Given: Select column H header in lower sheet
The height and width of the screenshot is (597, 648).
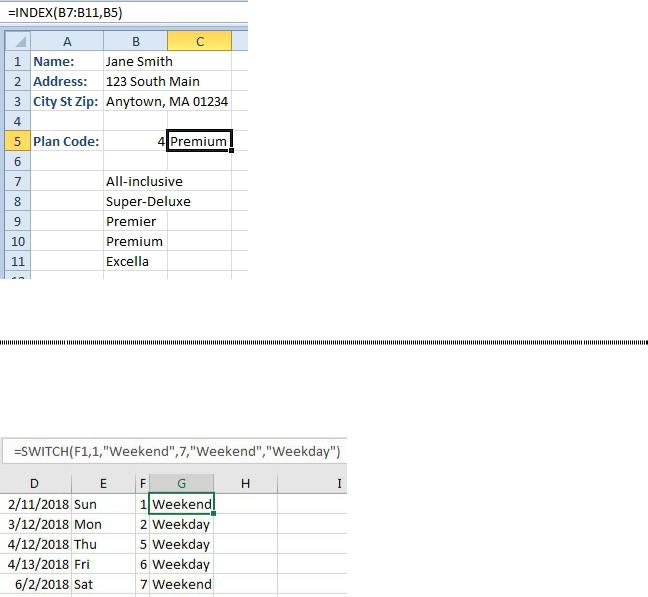Looking at the screenshot, I should 245,483.
